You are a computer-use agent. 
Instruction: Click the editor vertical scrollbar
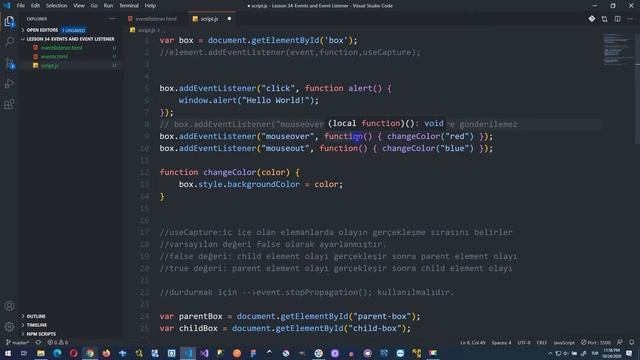[x=637, y=89]
